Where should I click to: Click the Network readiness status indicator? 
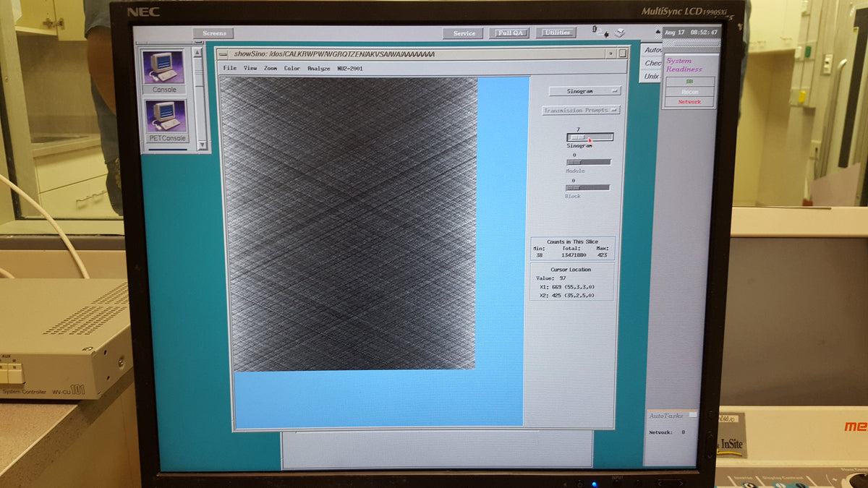689,102
